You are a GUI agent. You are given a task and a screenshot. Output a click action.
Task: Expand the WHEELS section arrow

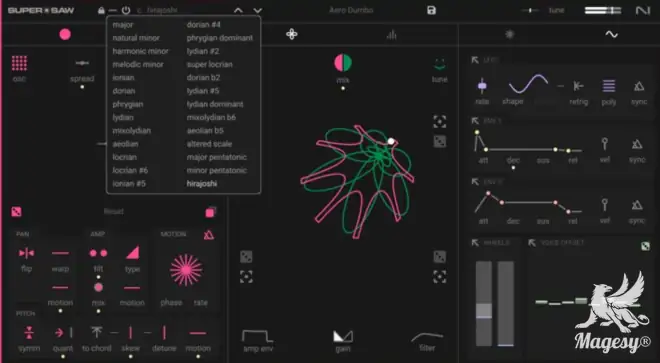pos(475,243)
